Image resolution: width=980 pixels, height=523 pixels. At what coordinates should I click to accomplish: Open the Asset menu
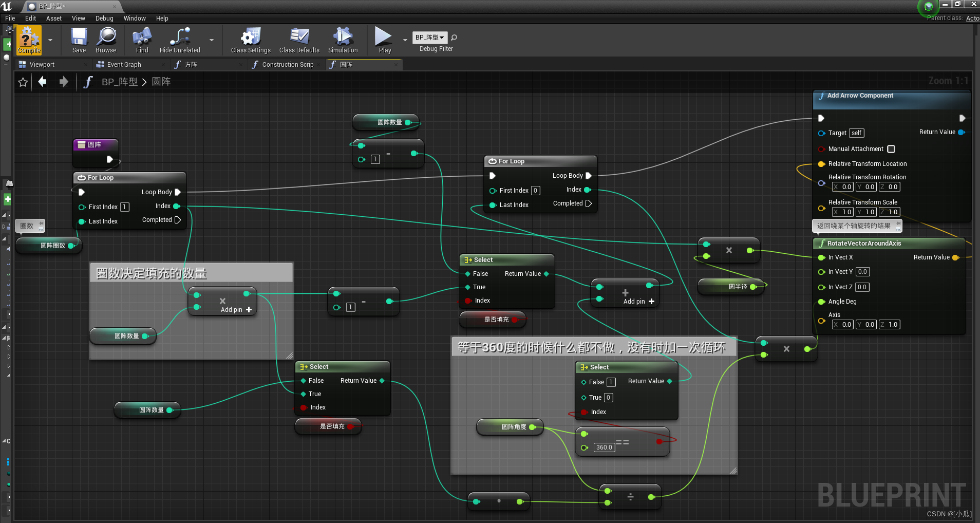(x=54, y=18)
